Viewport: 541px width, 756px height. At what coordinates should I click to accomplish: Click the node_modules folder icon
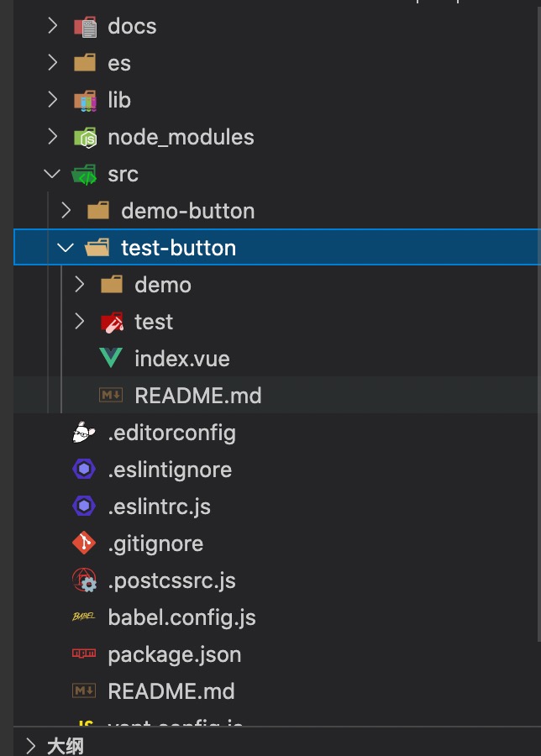click(85, 137)
